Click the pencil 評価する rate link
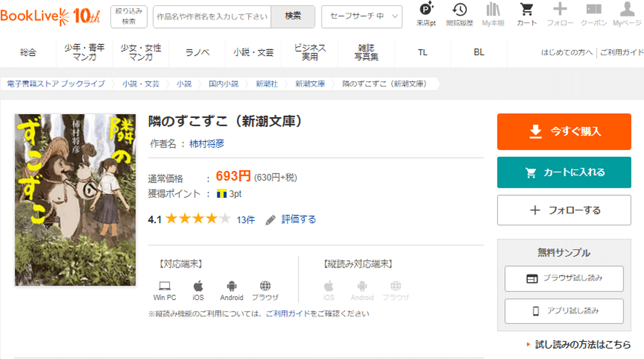The width and height of the screenshot is (644, 359). (291, 220)
